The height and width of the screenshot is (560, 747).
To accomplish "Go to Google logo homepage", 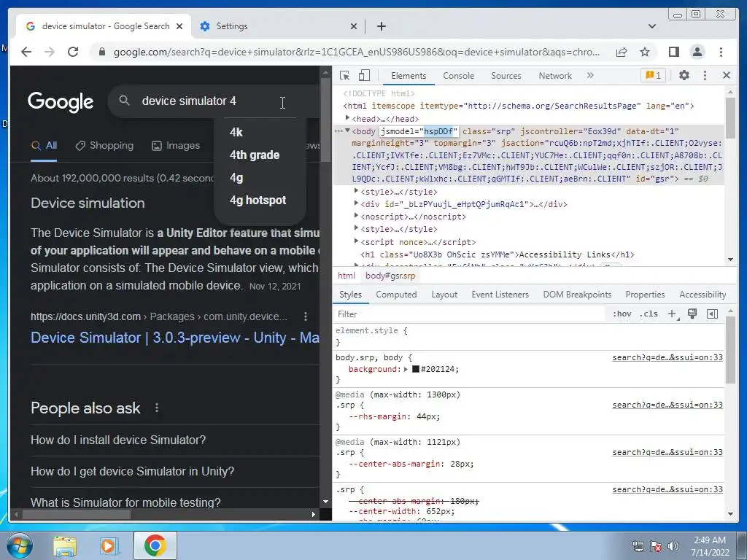I will (61, 101).
